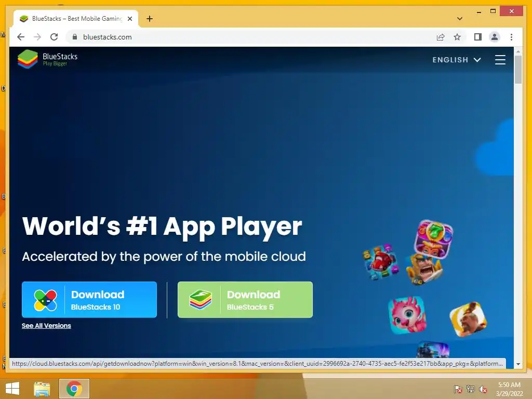Download BlueStacks 5
This screenshot has height=399, width=532.
[x=245, y=300]
